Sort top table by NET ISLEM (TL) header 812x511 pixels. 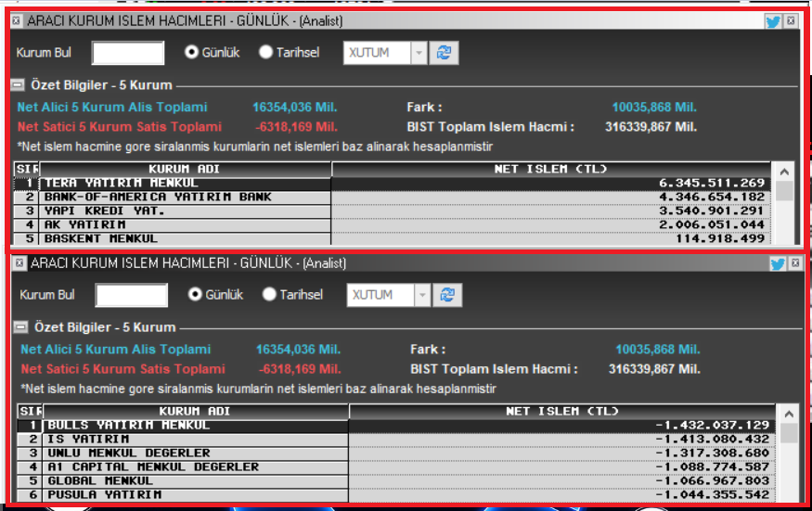coord(550,169)
